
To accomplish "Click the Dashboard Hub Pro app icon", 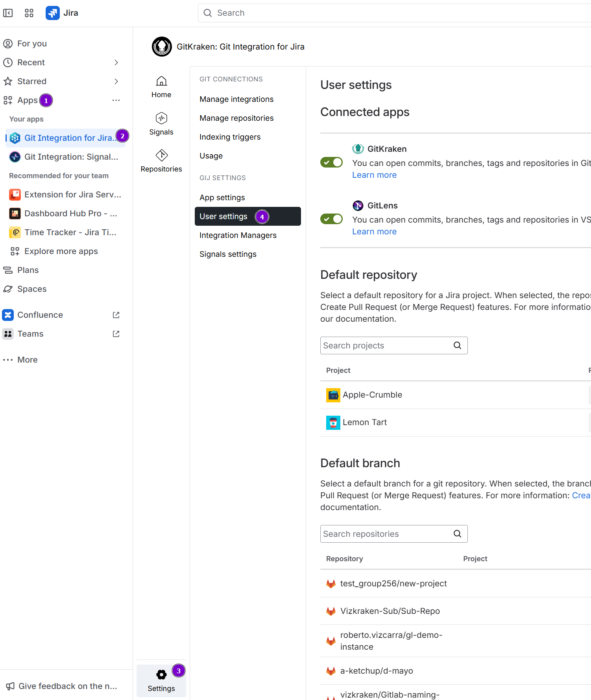I will (x=15, y=214).
